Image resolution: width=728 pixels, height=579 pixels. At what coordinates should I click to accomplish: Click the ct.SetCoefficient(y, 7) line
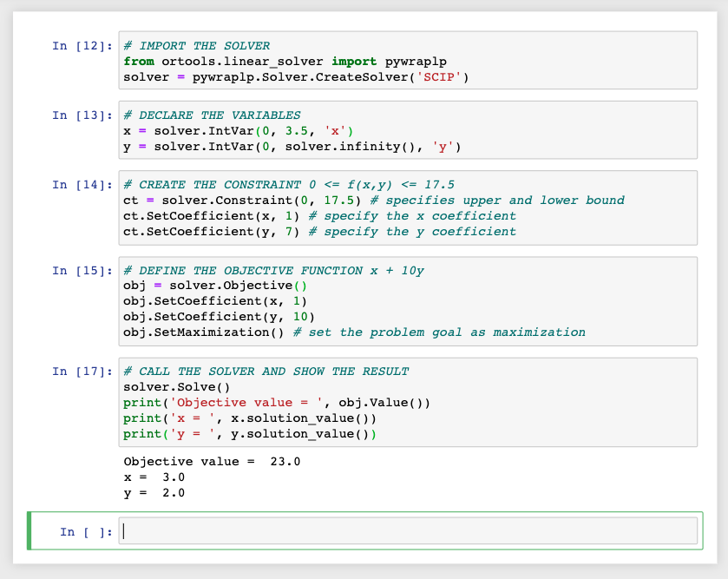click(212, 232)
